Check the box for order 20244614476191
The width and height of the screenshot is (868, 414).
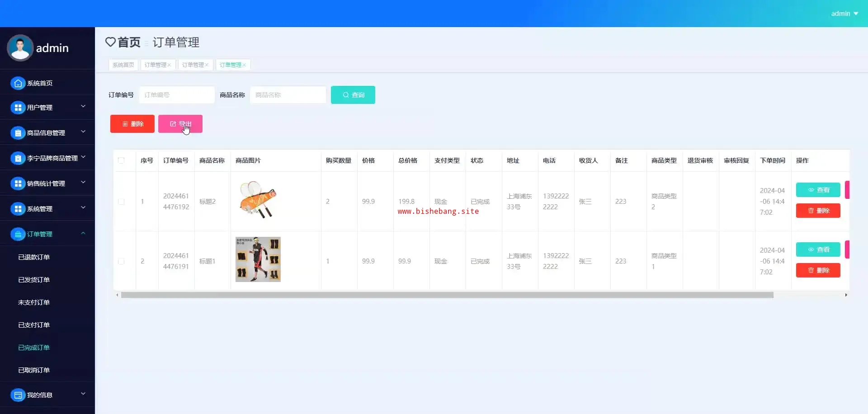coord(121,261)
